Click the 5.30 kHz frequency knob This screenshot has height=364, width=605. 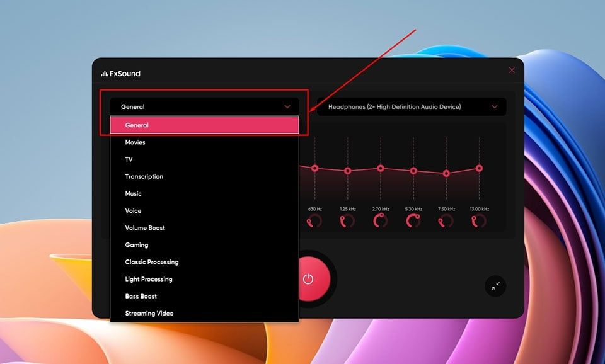[x=413, y=221]
